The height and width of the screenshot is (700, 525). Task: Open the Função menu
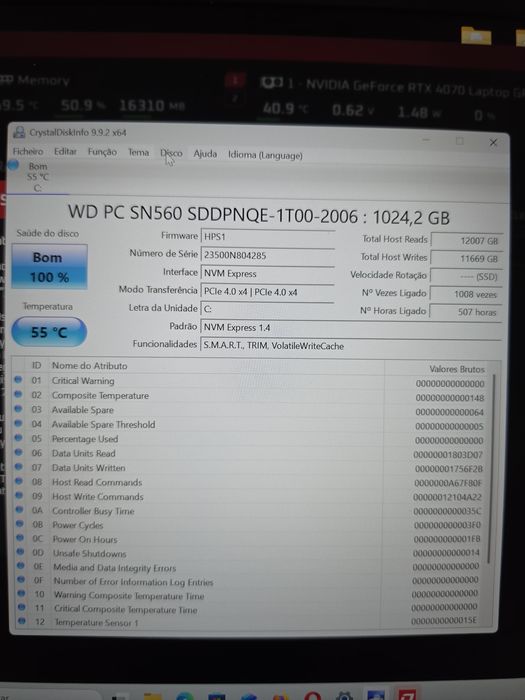(x=102, y=152)
